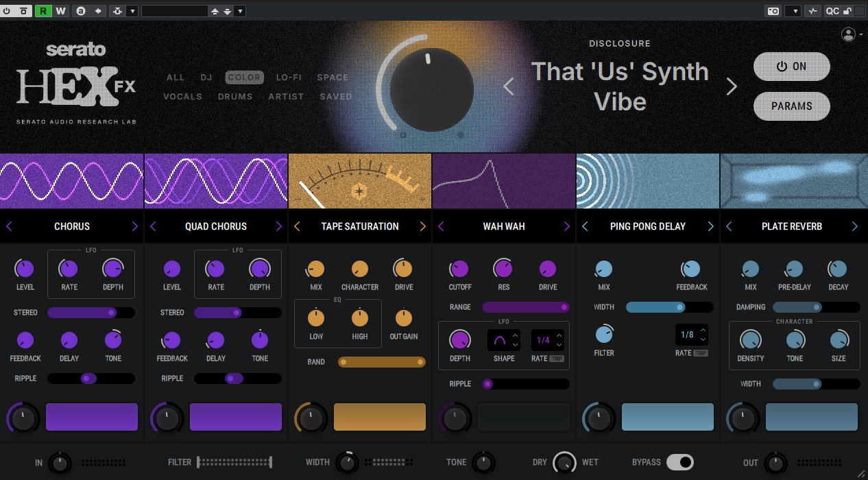This screenshot has width=868, height=480.
Task: Go to next preset with right chevron
Action: click(x=732, y=86)
